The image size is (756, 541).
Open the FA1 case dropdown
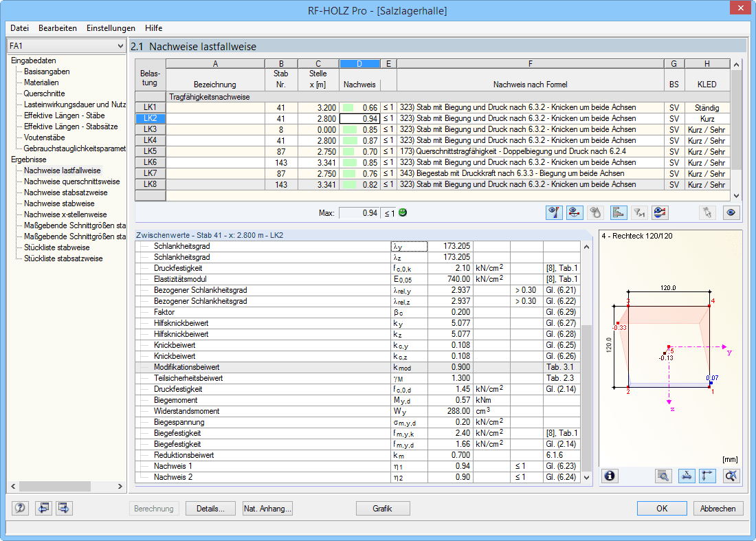pyautogui.click(x=67, y=46)
